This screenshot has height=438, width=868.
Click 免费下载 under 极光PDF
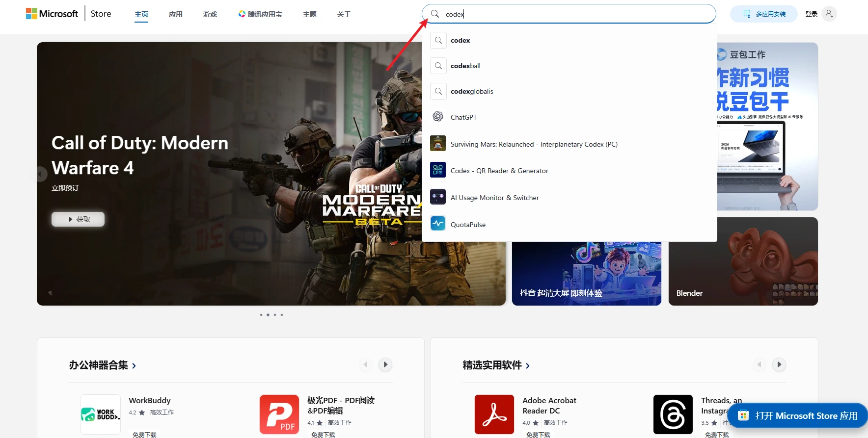(323, 435)
